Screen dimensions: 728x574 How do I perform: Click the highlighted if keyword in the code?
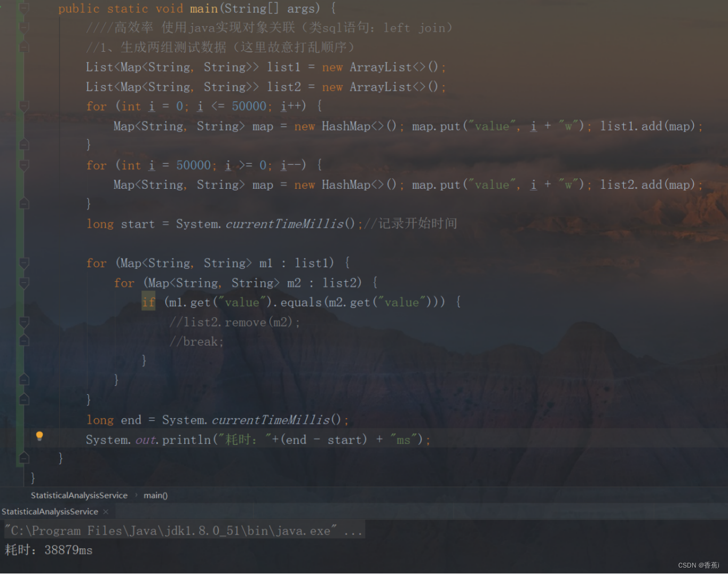(148, 302)
